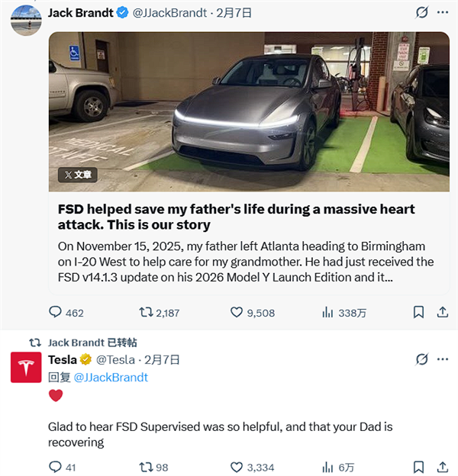Image resolution: width=458 pixels, height=476 pixels.
Task: Open Tesla's profile logo avatar
Action: (x=26, y=368)
